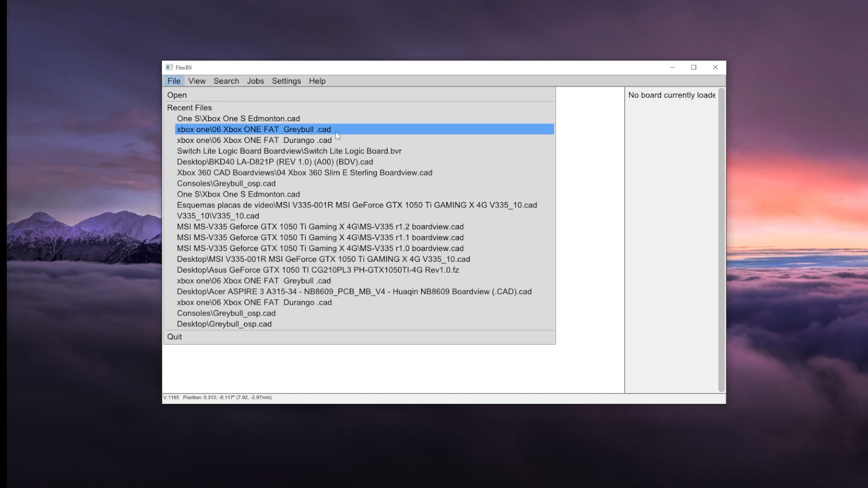Click the V.1165 version label in status bar
Viewport: 868px width, 488px height.
click(x=171, y=398)
